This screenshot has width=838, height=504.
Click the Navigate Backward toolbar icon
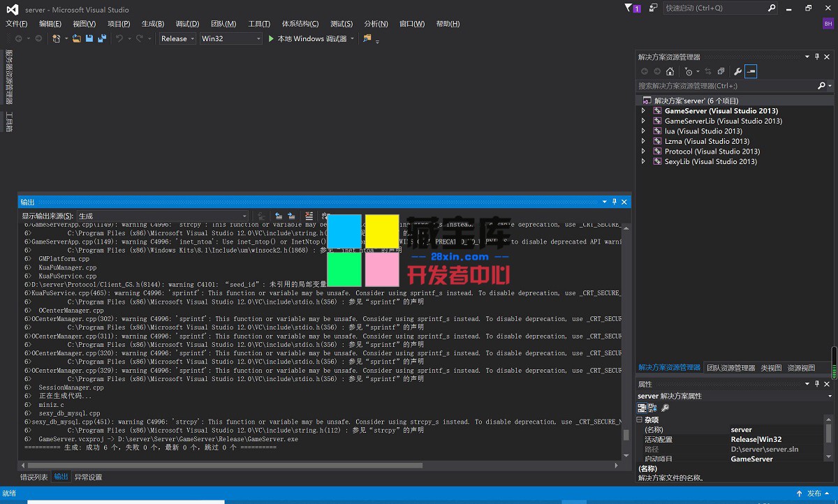pos(18,38)
